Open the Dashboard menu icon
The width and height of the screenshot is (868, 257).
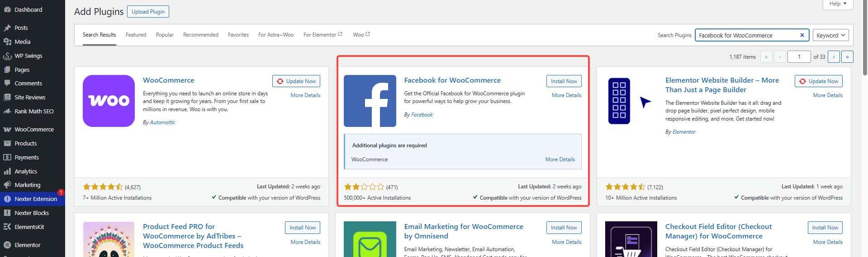click(7, 9)
